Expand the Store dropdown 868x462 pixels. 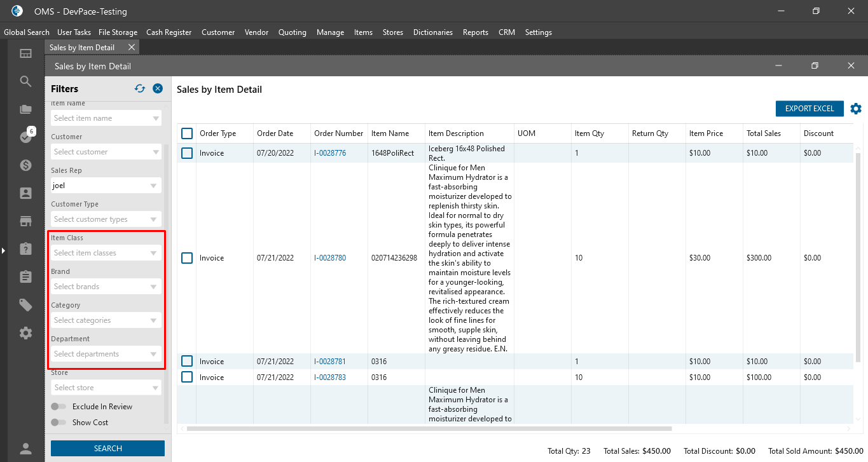106,388
